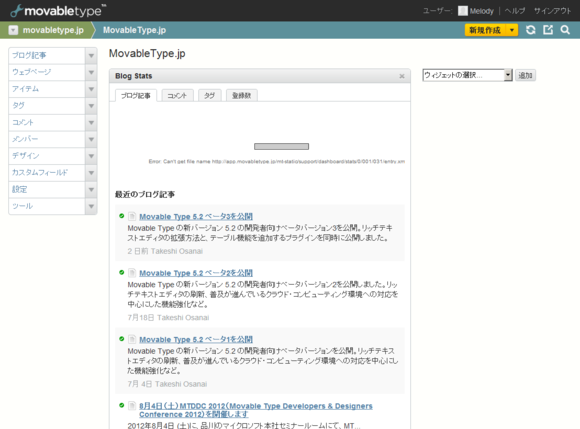580x429 pixels.
Task: Select the 登録数 stats tab
Action: [242, 95]
